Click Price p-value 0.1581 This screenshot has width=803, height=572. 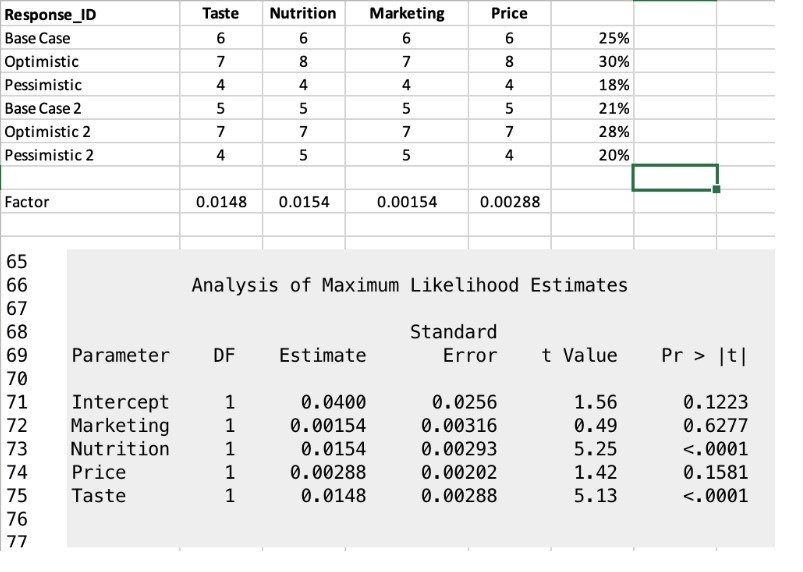click(715, 472)
